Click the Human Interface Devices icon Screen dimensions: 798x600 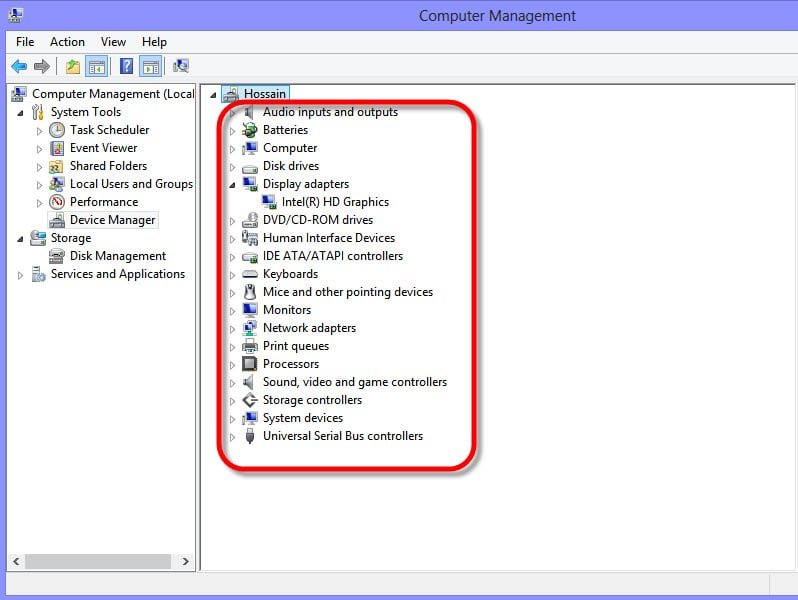(x=250, y=238)
